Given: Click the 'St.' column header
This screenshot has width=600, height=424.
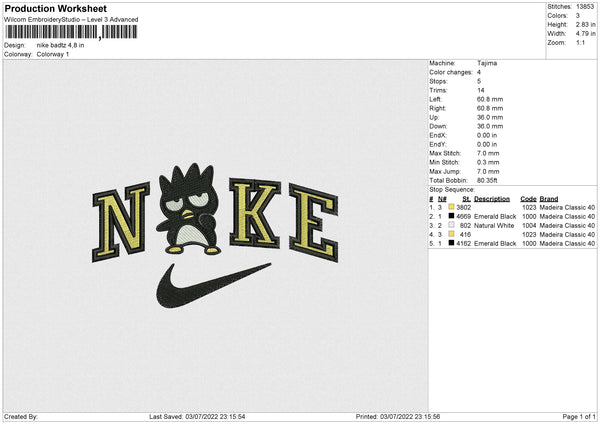Looking at the screenshot, I should [x=466, y=199].
